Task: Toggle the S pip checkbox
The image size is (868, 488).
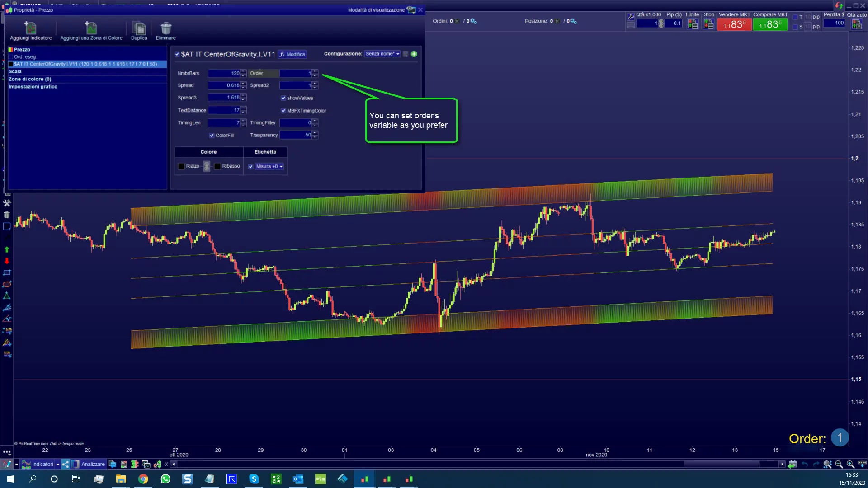Action: pos(795,27)
